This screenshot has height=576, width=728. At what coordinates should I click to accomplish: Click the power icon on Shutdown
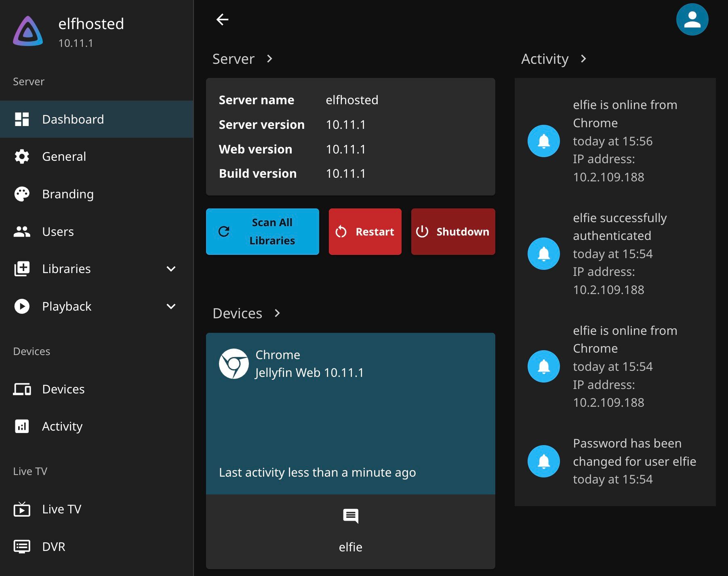click(422, 231)
